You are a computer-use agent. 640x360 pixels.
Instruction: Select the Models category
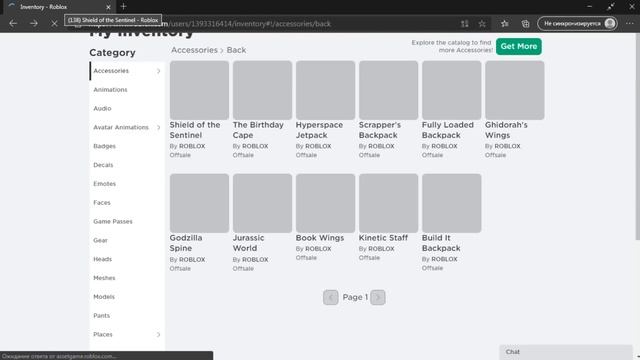[x=104, y=297]
